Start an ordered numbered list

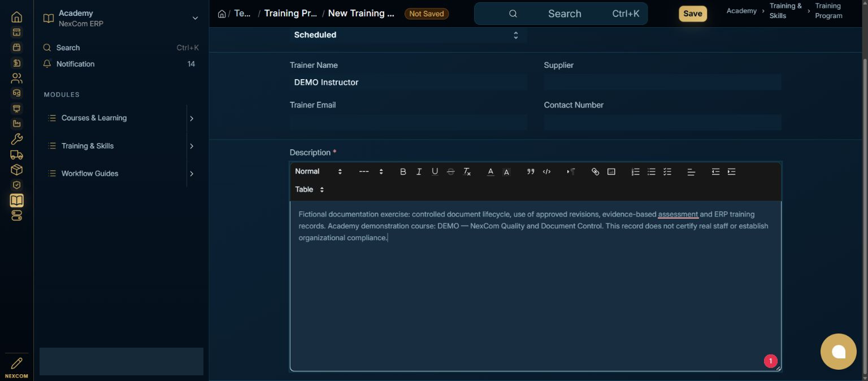pyautogui.click(x=635, y=172)
